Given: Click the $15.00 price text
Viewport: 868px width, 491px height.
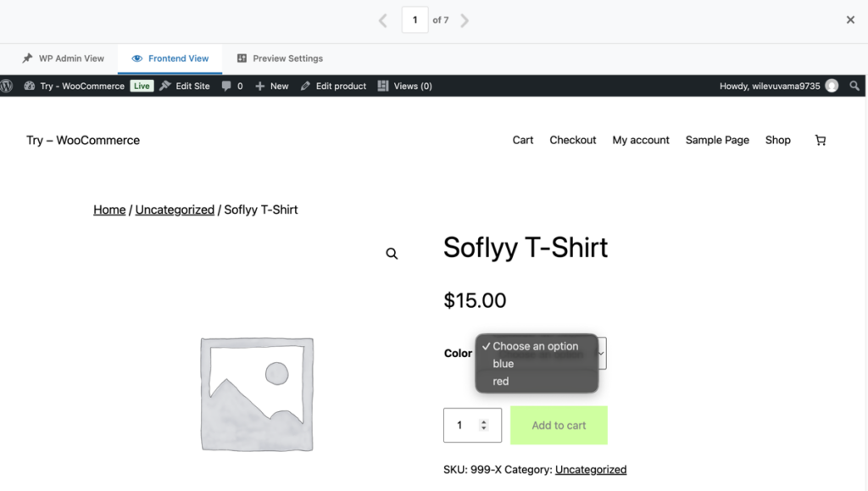Looking at the screenshot, I should (x=475, y=300).
